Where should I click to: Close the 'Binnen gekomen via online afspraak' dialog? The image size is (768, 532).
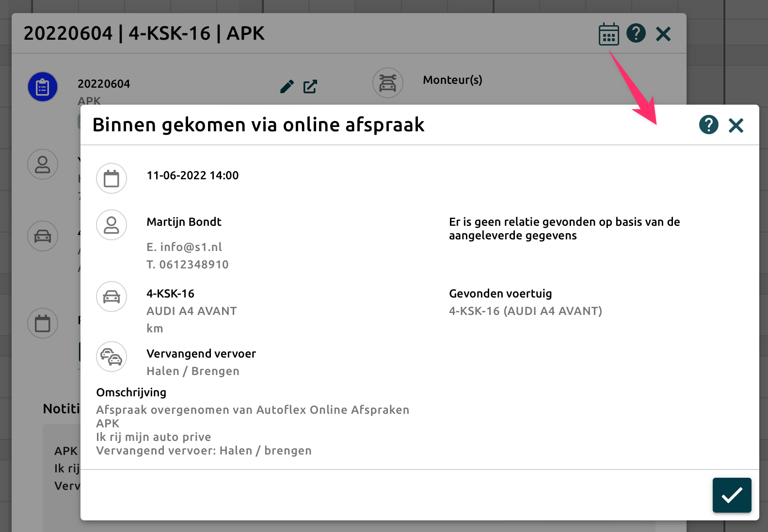point(736,125)
